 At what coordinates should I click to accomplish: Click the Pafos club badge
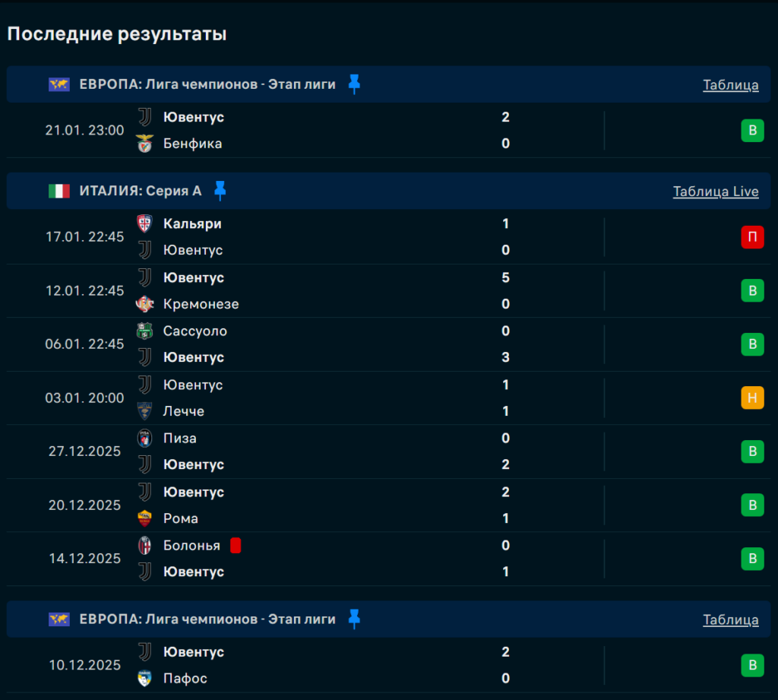pyautogui.click(x=144, y=678)
